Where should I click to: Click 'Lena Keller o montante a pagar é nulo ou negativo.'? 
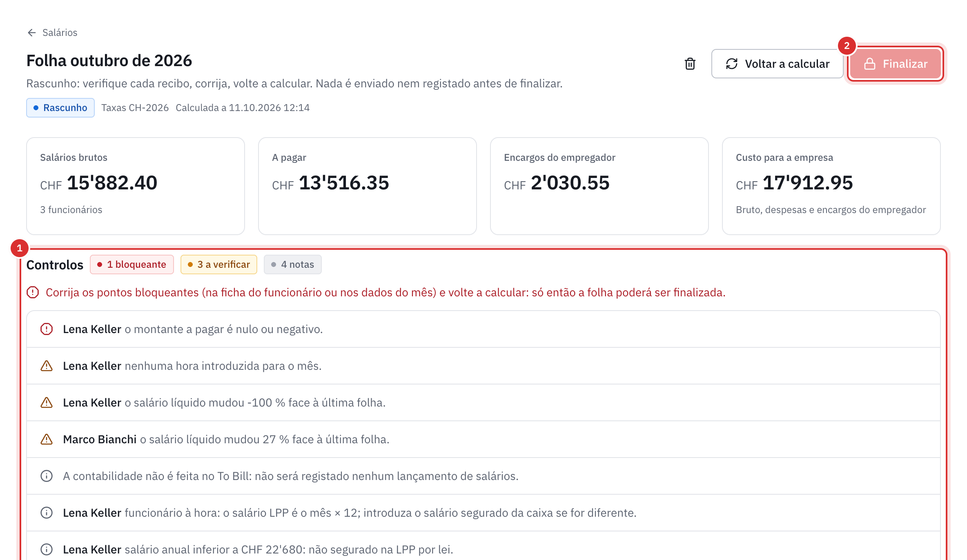pos(193,329)
